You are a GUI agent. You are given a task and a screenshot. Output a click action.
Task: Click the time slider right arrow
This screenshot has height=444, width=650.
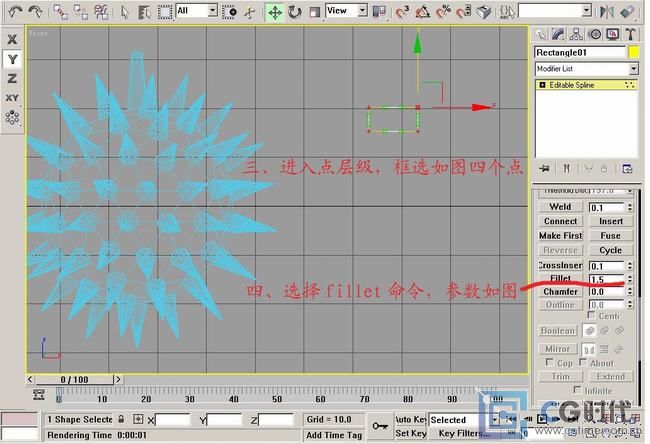(x=118, y=379)
